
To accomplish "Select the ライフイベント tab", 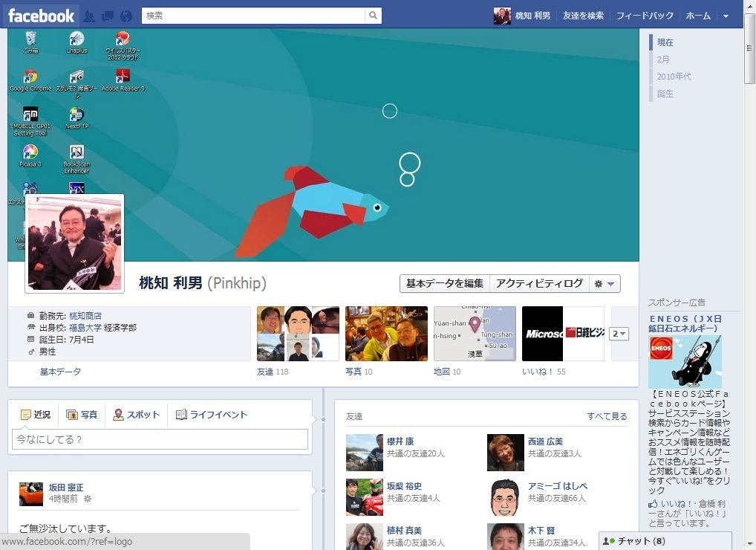I will point(212,415).
